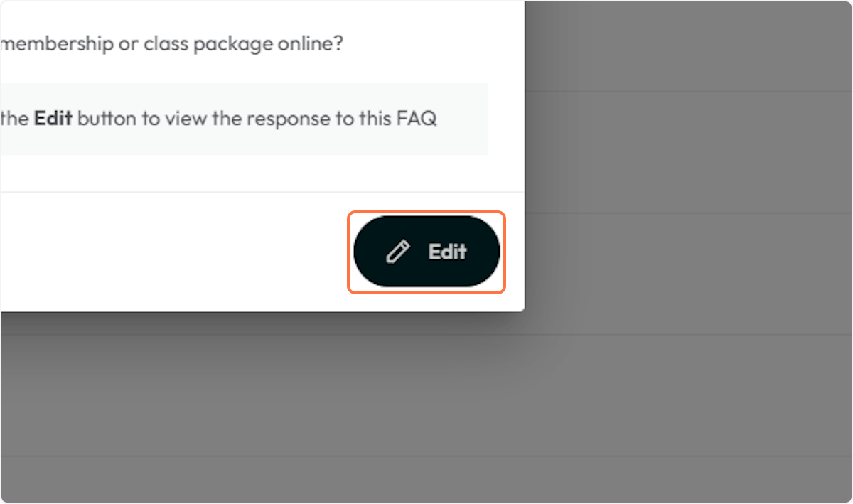
Task: Select the FAQ question about class packages online
Action: (x=171, y=43)
